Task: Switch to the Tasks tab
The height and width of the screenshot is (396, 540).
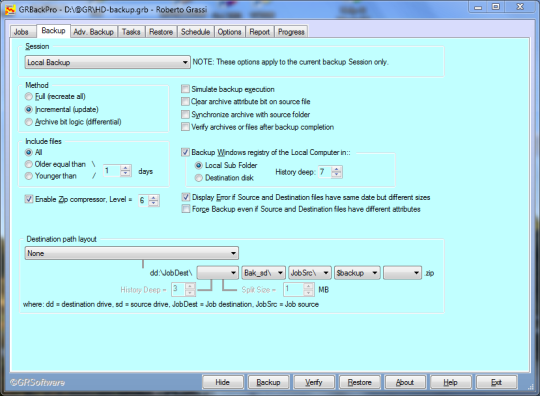Action: pyautogui.click(x=131, y=32)
